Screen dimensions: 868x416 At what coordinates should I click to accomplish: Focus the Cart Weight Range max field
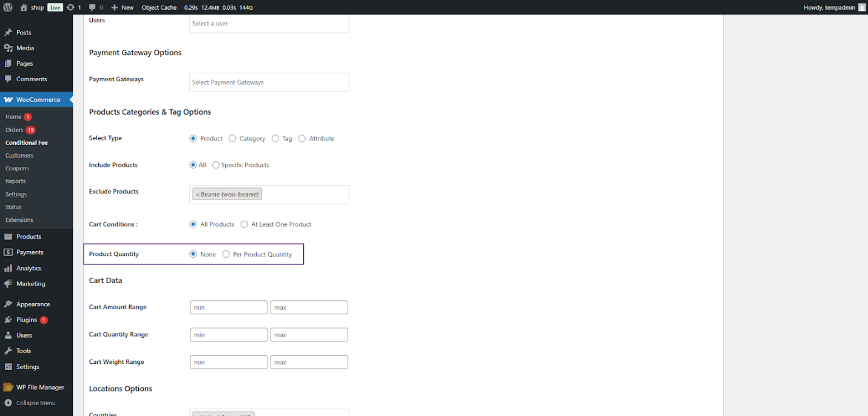point(309,362)
